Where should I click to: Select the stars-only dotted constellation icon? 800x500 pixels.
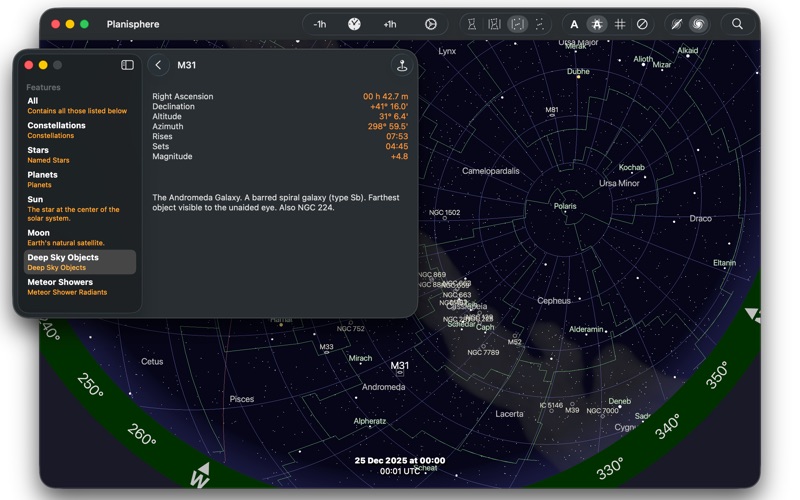[539, 24]
